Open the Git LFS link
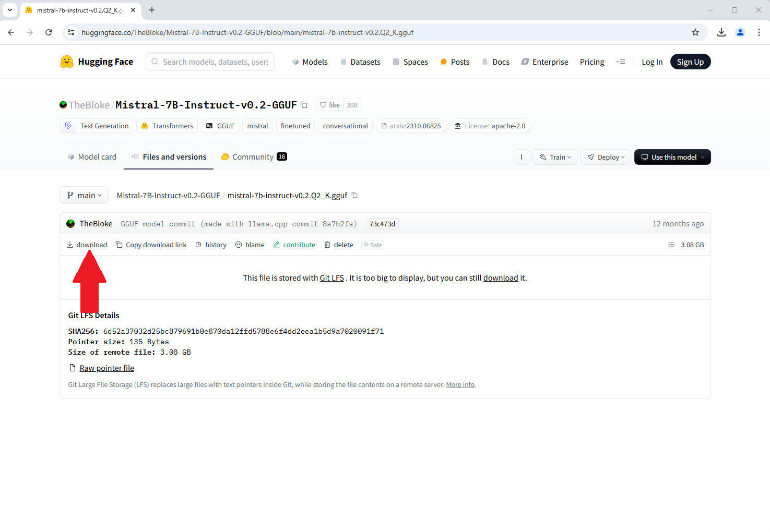The image size is (770, 532). 331,278
